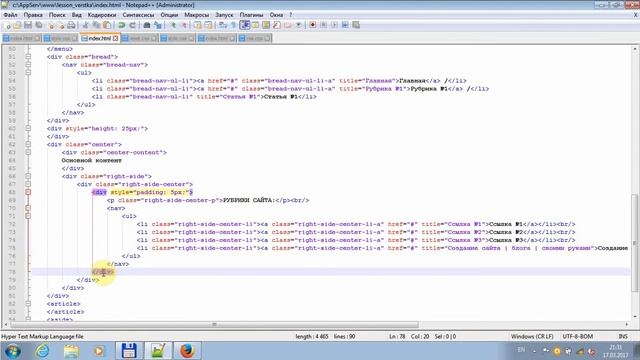Click the Replace toolbar icon
This screenshot has width=640, height=360.
pyautogui.click(x=158, y=25)
